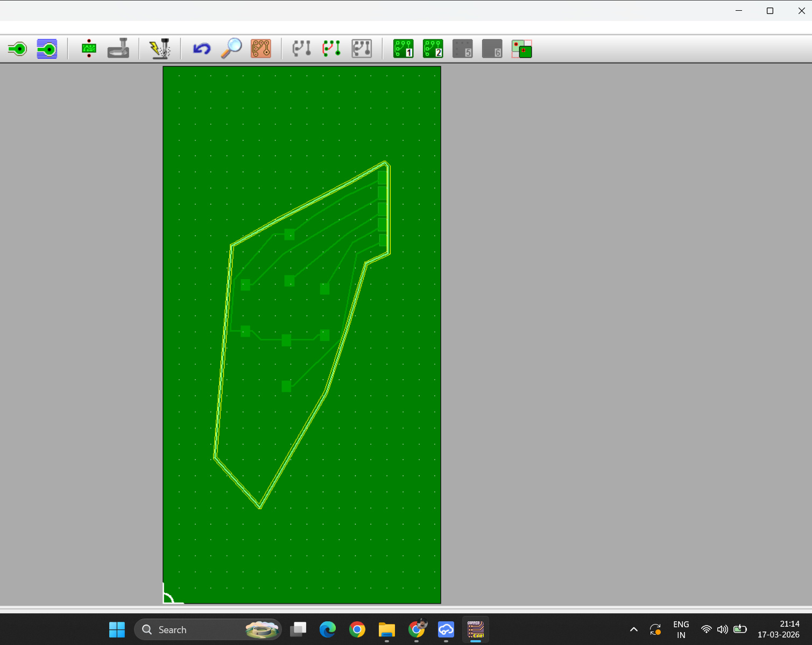Click the overlapping green squares layer icon
The width and height of the screenshot is (812, 645).
pyautogui.click(x=521, y=49)
